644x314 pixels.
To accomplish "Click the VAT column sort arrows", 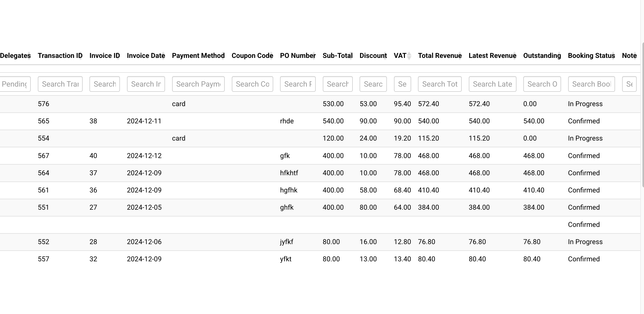I will (409, 56).
